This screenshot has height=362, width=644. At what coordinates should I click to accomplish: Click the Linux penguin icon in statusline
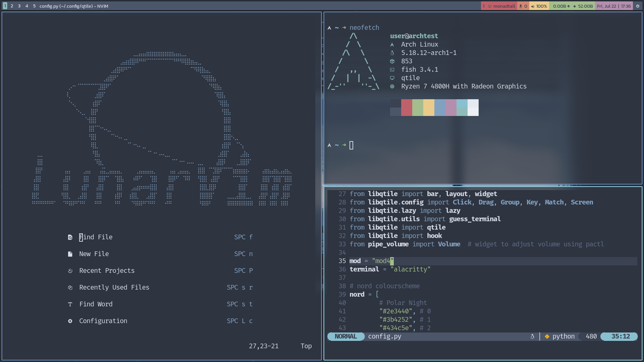coord(532,337)
